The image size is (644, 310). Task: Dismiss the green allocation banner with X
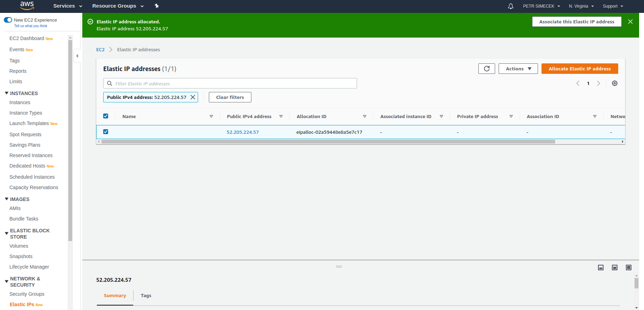[x=630, y=22]
